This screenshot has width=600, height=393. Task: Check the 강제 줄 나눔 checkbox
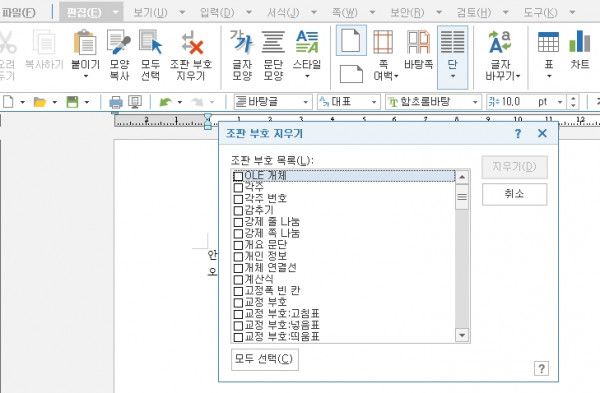[x=238, y=222]
